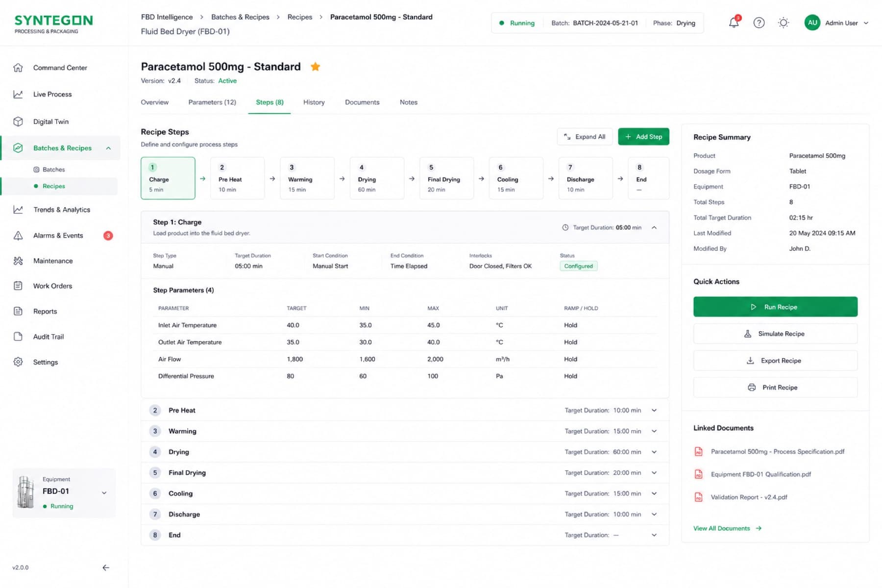The image size is (882, 588).
Task: Open the FBD-01 equipment selector dropdown
Action: 104,493
